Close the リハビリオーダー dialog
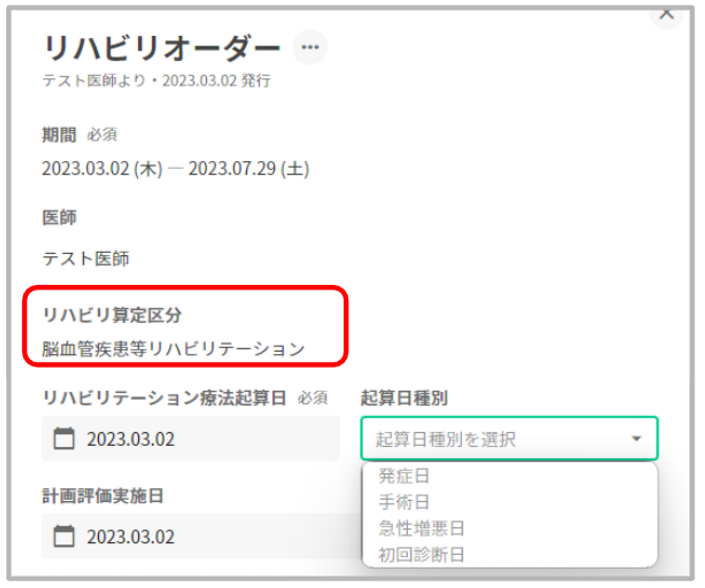The width and height of the screenshot is (705, 588). click(x=666, y=14)
